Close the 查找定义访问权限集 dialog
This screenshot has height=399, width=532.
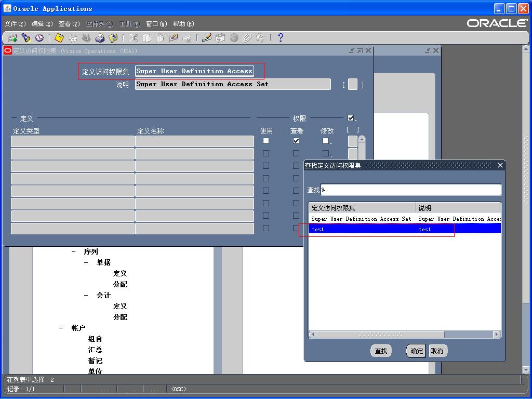(x=500, y=165)
